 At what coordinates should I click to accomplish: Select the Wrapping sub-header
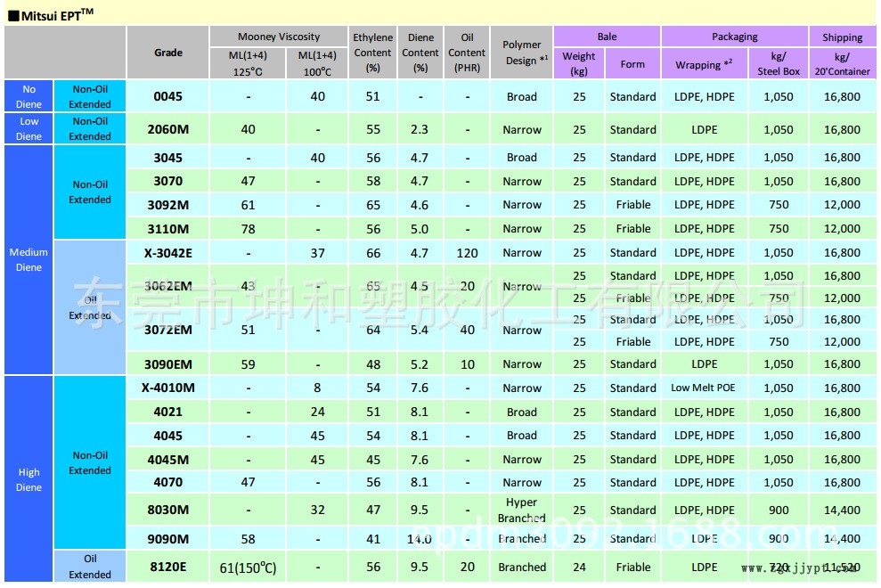pyautogui.click(x=703, y=64)
